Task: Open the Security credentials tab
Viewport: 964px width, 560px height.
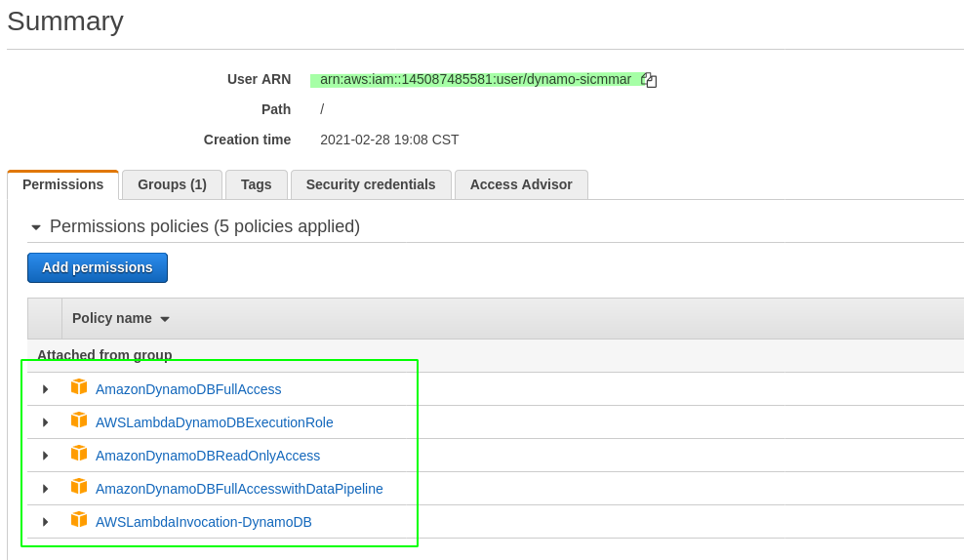Action: 371,184
